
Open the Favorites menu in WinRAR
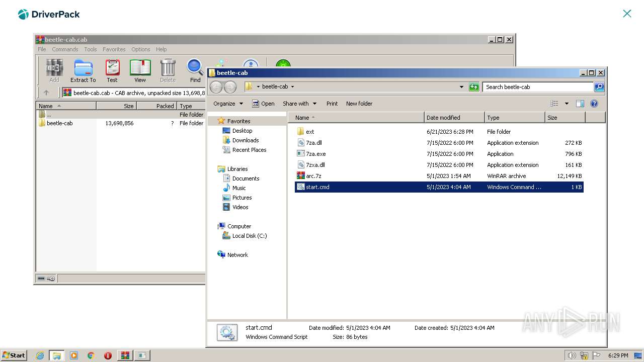[x=114, y=49]
